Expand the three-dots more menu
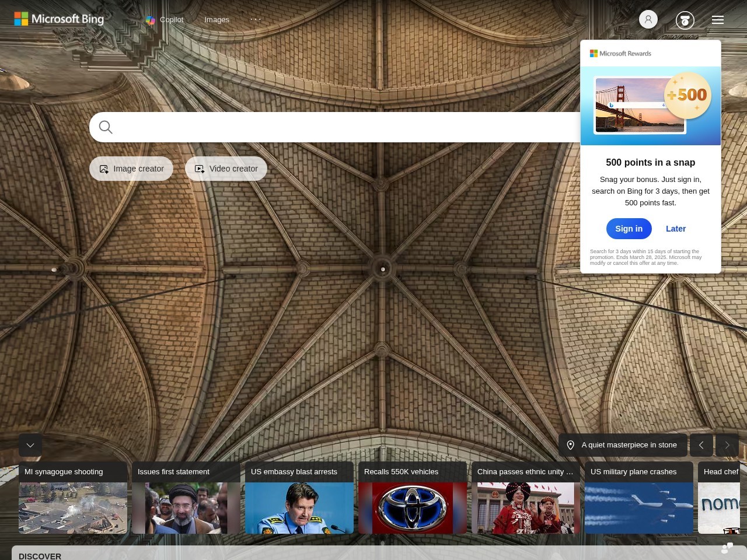This screenshot has width=747, height=560. click(x=256, y=19)
